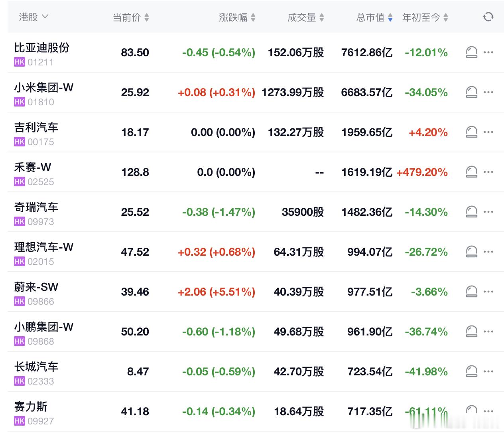Open more options for 理想汽车-W
Screen dimensions: 504x434
[x=488, y=252]
